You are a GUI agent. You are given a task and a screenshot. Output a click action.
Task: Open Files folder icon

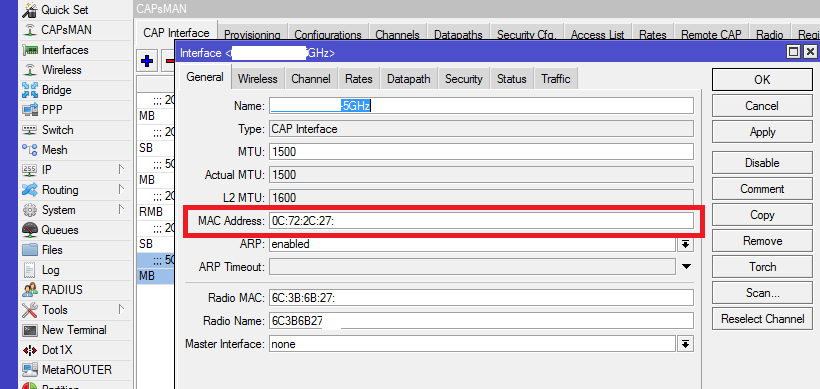click(30, 250)
